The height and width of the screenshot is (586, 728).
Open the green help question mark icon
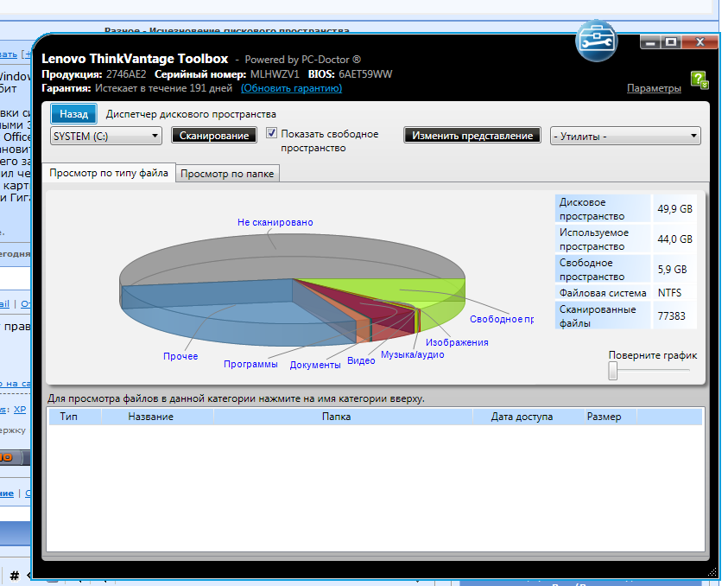(x=700, y=80)
